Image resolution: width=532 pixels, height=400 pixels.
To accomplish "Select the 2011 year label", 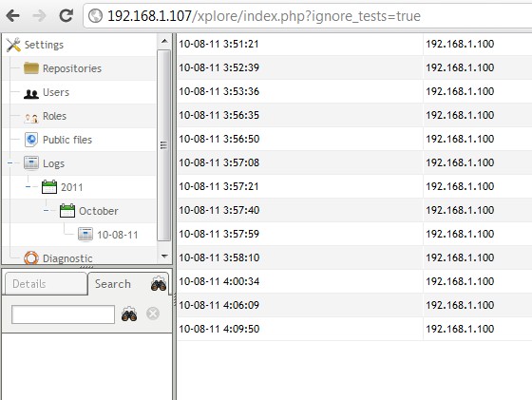I will (71, 187).
